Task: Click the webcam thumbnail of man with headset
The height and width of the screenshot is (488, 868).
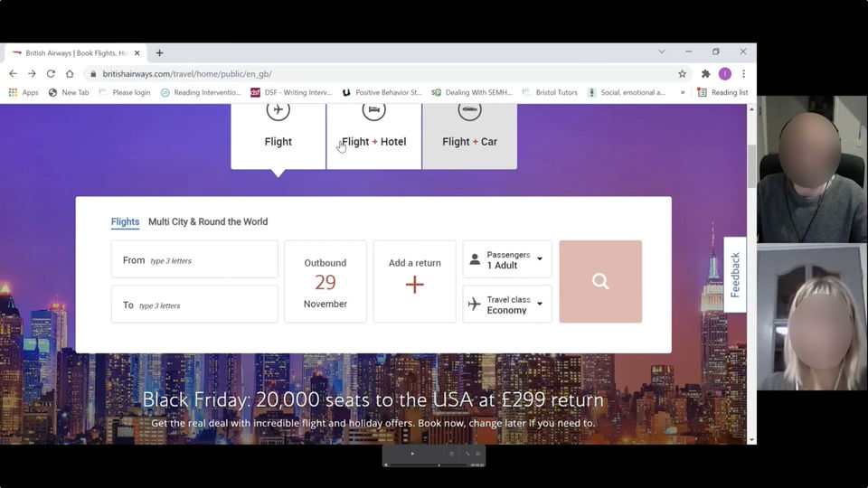Action: pos(812,169)
